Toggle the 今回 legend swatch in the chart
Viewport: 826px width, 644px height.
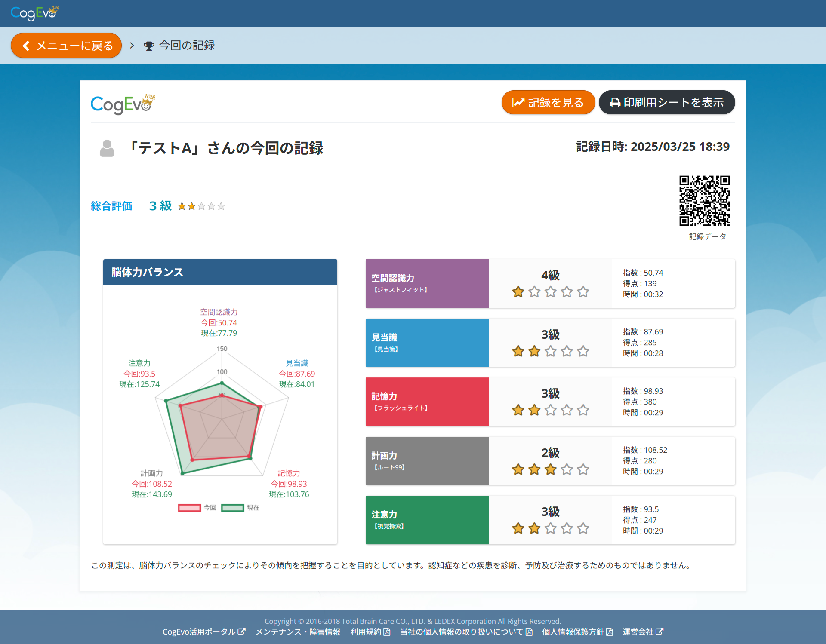[189, 508]
